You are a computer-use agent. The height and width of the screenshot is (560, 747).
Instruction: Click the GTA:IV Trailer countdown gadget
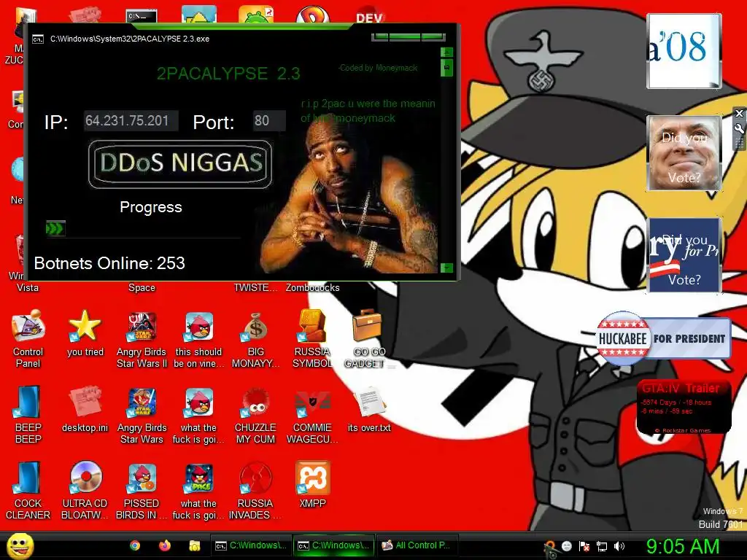(x=684, y=407)
